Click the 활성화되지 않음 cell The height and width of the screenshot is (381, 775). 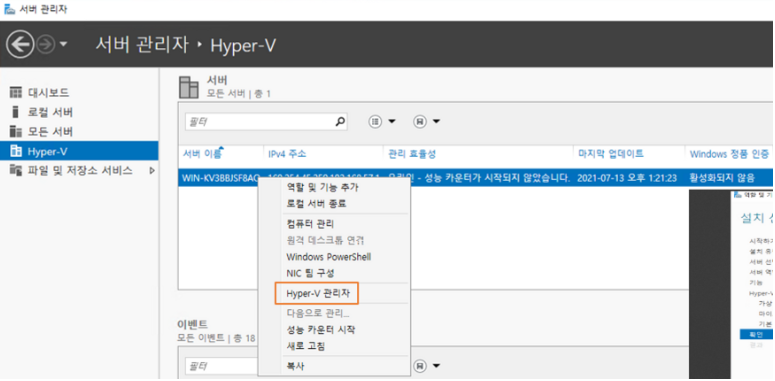click(722, 177)
